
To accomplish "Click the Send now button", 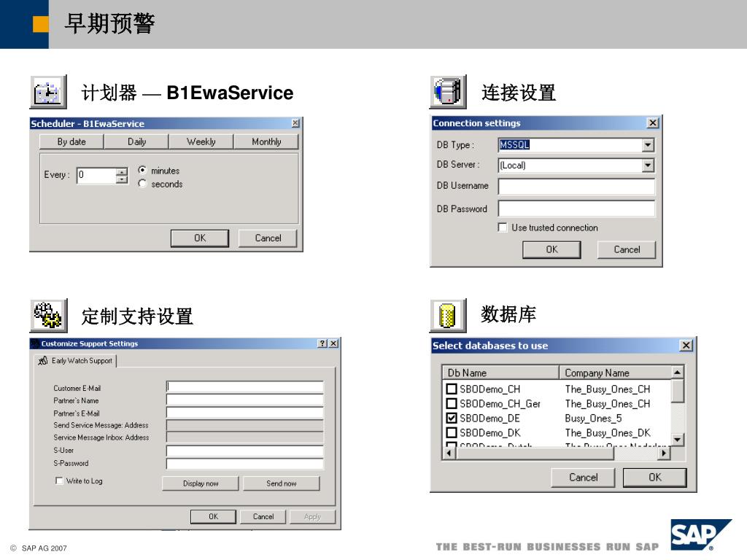I will pyautogui.click(x=281, y=483).
